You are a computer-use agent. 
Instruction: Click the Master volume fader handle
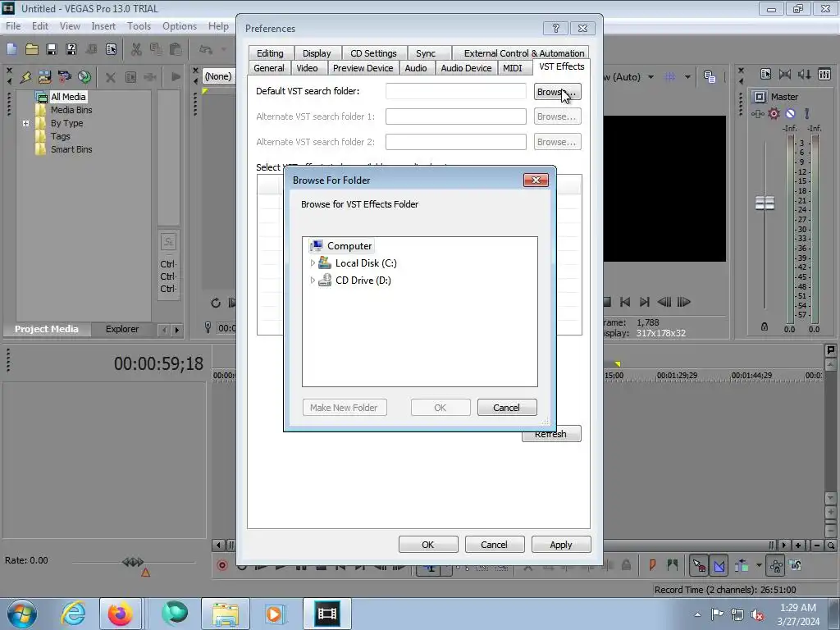tap(765, 203)
